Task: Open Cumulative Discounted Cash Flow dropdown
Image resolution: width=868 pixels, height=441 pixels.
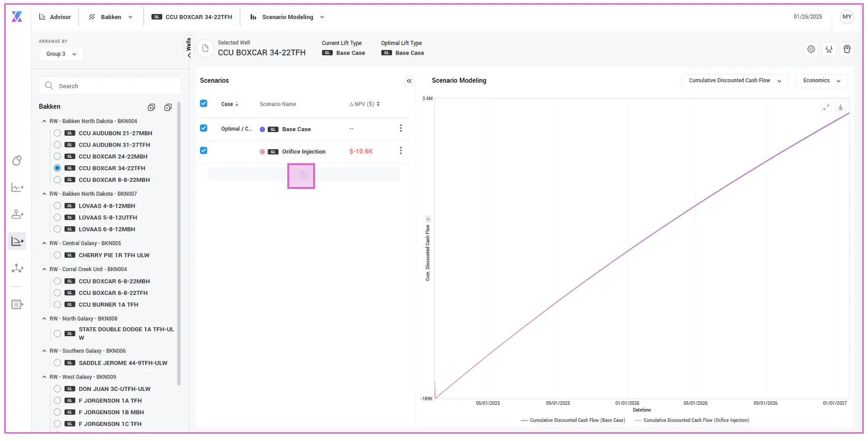Action: [735, 81]
